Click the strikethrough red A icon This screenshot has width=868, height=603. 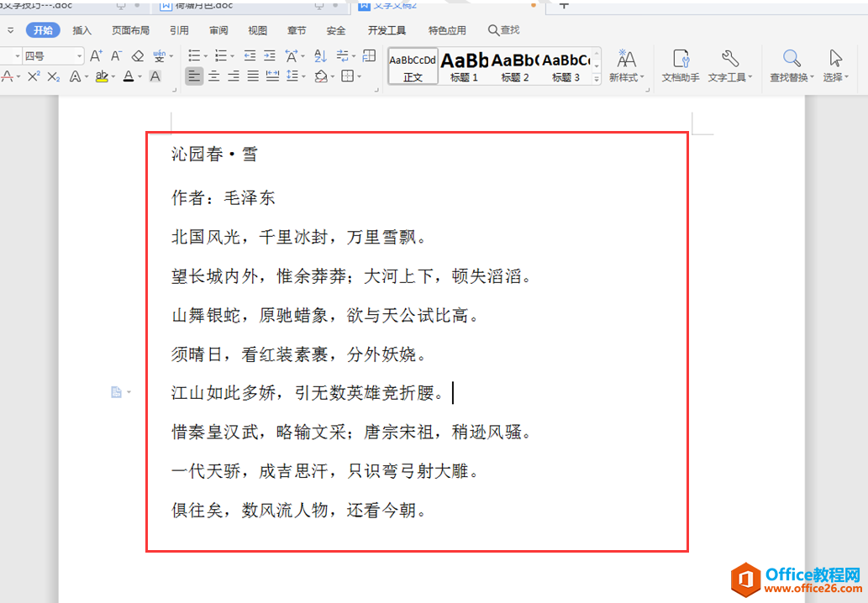pos(8,76)
